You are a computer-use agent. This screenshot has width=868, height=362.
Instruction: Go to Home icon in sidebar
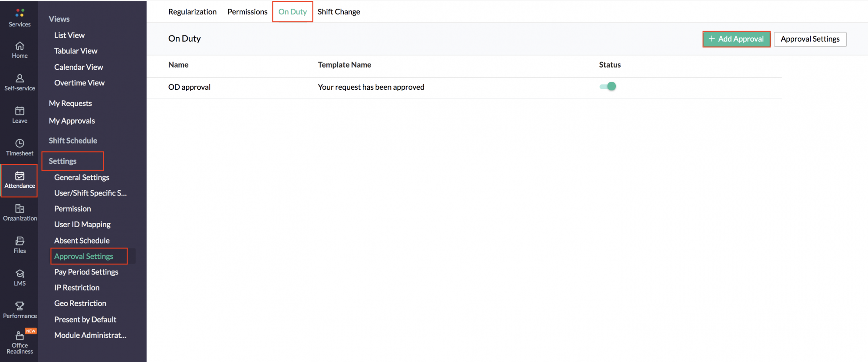[x=20, y=46]
